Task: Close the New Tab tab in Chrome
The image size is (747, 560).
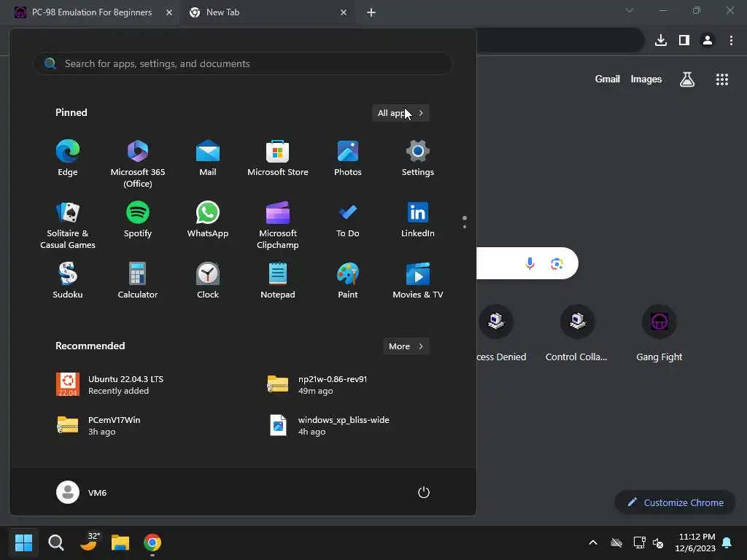Action: point(344,12)
